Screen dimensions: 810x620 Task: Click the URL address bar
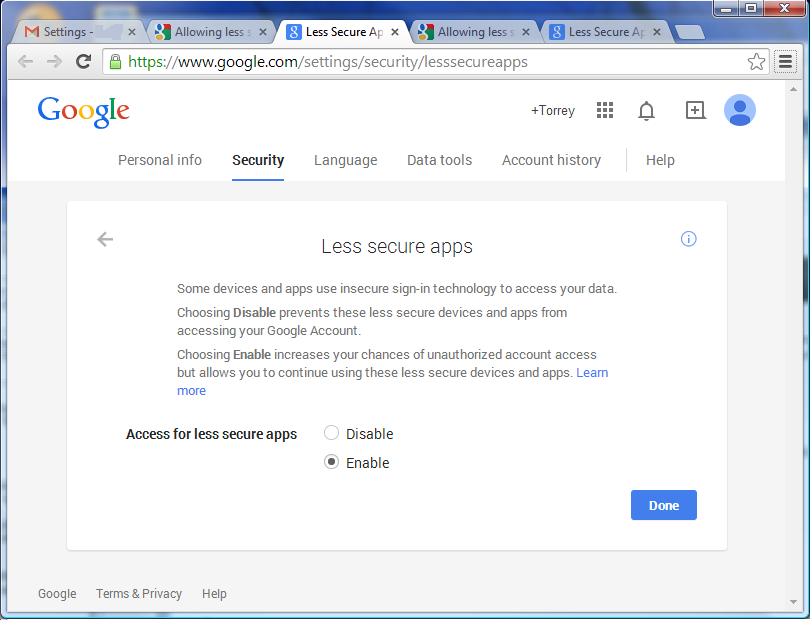(x=434, y=62)
